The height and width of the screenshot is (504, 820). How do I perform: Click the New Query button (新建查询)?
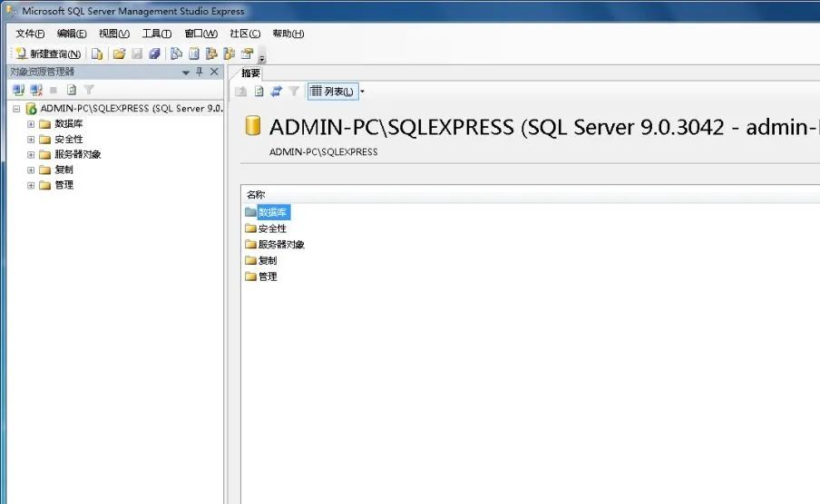click(x=48, y=53)
